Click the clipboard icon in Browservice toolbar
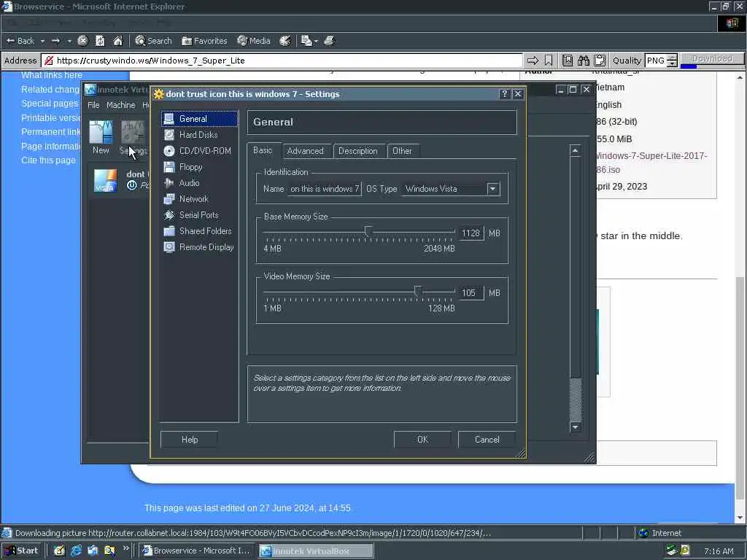Image resolution: width=747 pixels, height=560 pixels. click(x=600, y=61)
